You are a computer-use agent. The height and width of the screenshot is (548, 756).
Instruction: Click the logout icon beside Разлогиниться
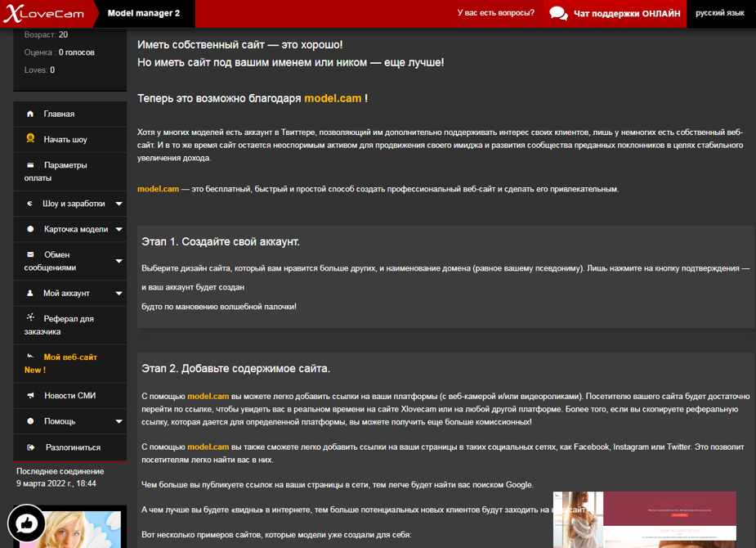(31, 447)
